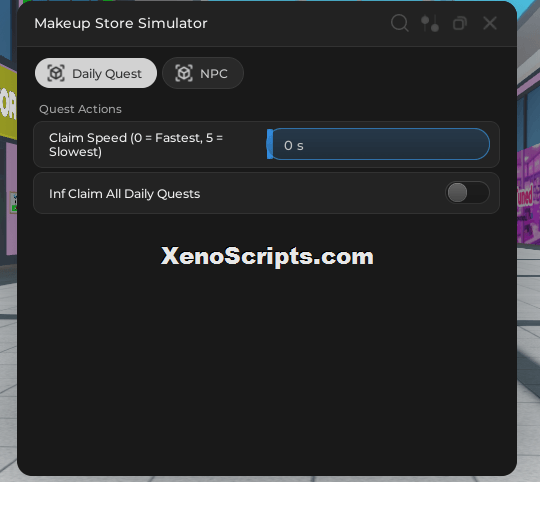Click the Claim Speed label text
The height and width of the screenshot is (512, 540).
click(136, 145)
